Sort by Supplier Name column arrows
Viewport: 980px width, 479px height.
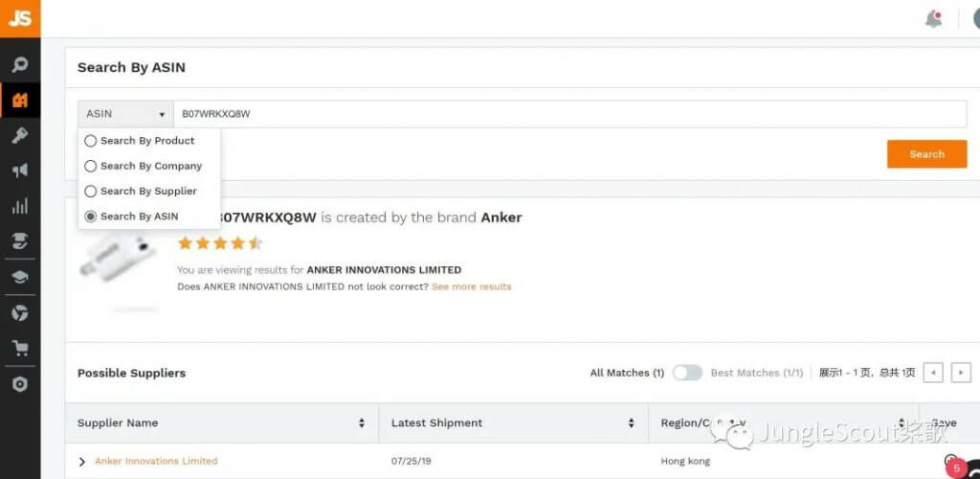pyautogui.click(x=361, y=423)
